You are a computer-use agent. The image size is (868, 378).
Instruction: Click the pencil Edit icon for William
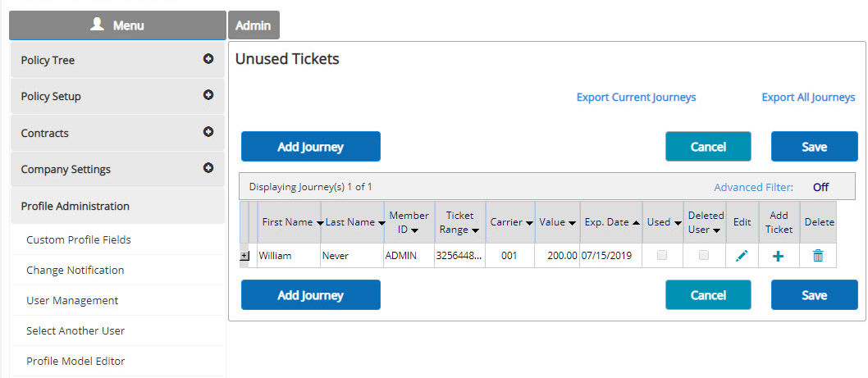pyautogui.click(x=742, y=256)
